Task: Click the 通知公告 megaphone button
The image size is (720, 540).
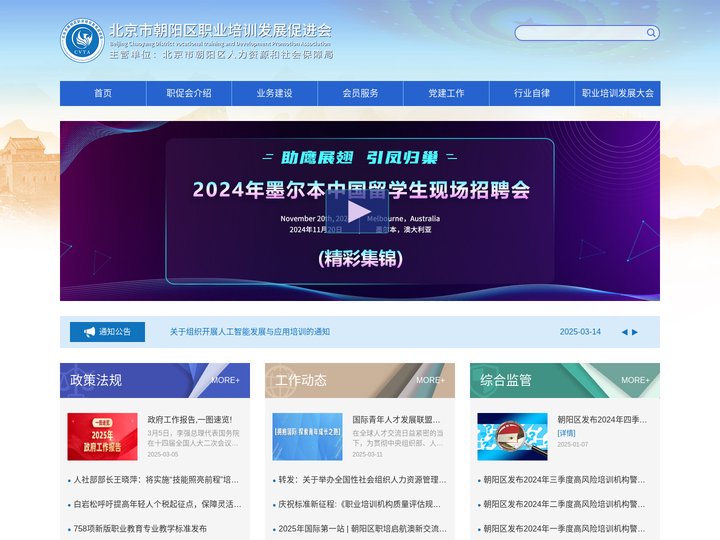Action: tap(107, 332)
